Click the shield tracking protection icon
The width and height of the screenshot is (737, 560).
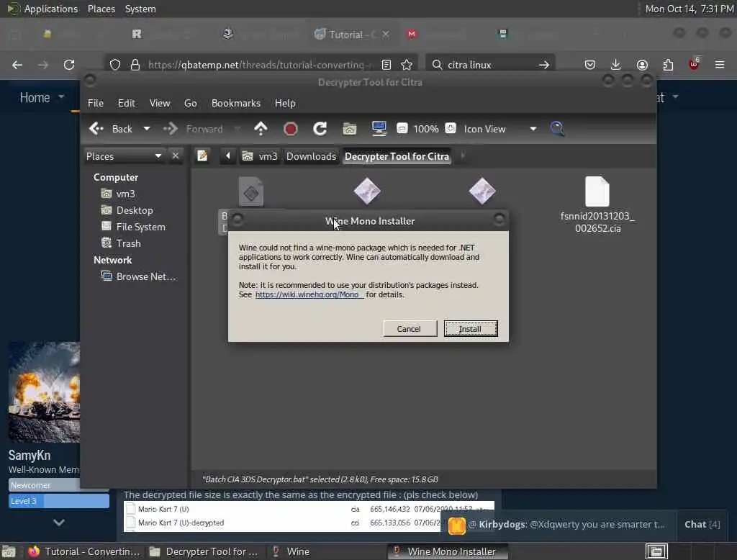coord(115,65)
